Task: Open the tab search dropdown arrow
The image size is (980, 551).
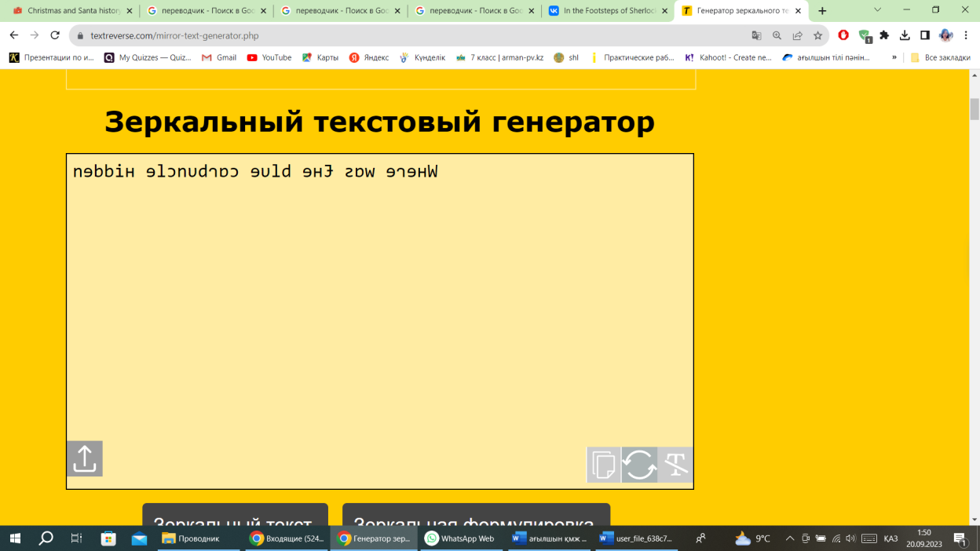Action: 878,10
